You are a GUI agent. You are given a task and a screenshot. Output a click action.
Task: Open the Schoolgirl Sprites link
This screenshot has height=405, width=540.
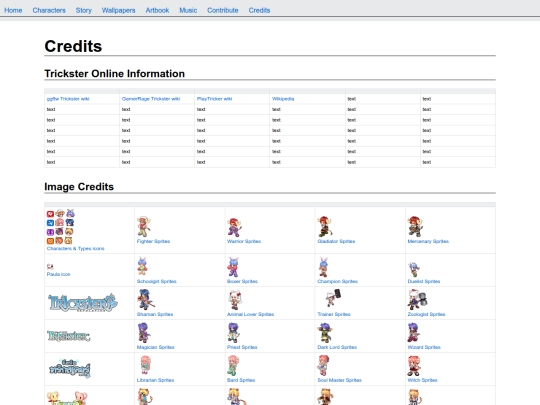(156, 281)
